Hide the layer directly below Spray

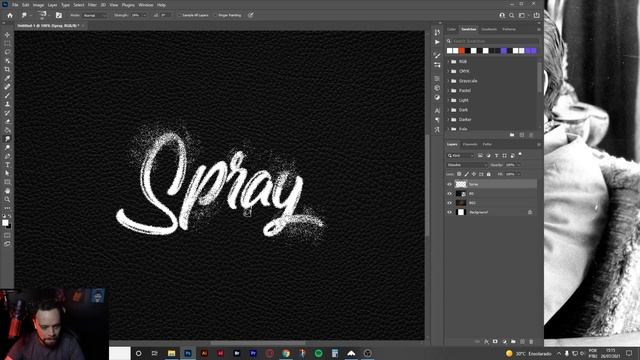[x=449, y=193]
